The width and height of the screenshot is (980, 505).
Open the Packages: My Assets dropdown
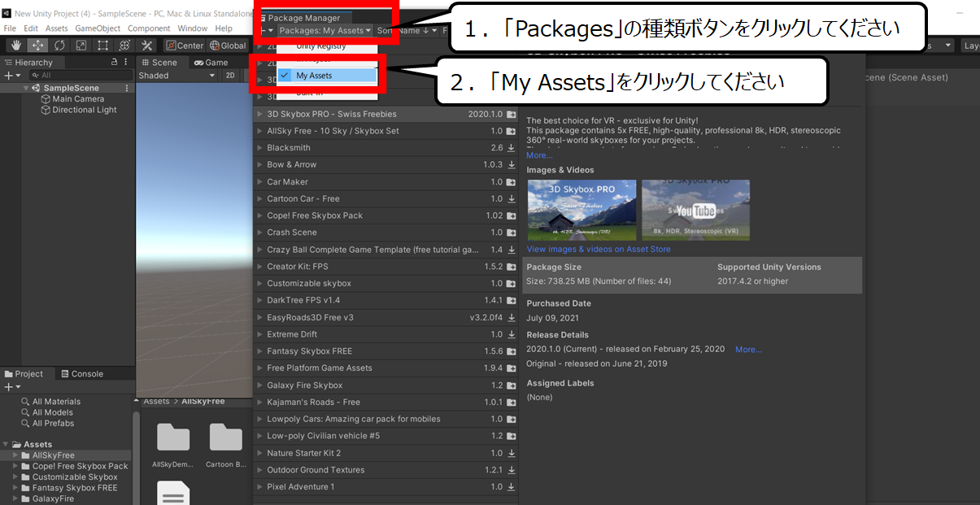click(x=324, y=31)
